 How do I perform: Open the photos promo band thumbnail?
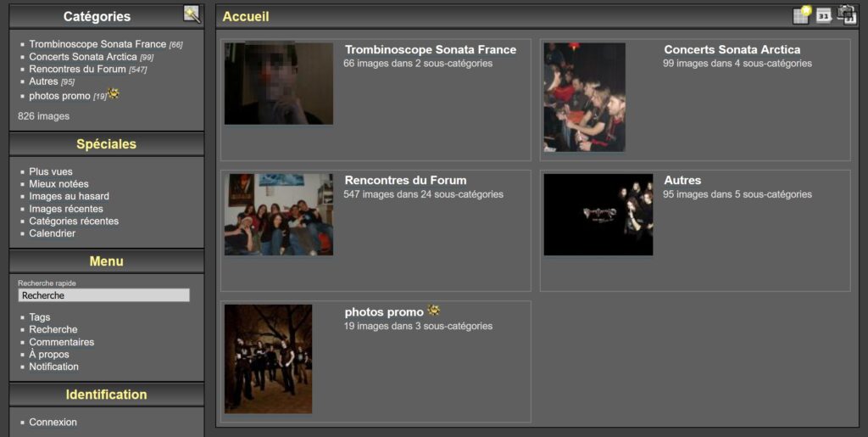point(268,359)
